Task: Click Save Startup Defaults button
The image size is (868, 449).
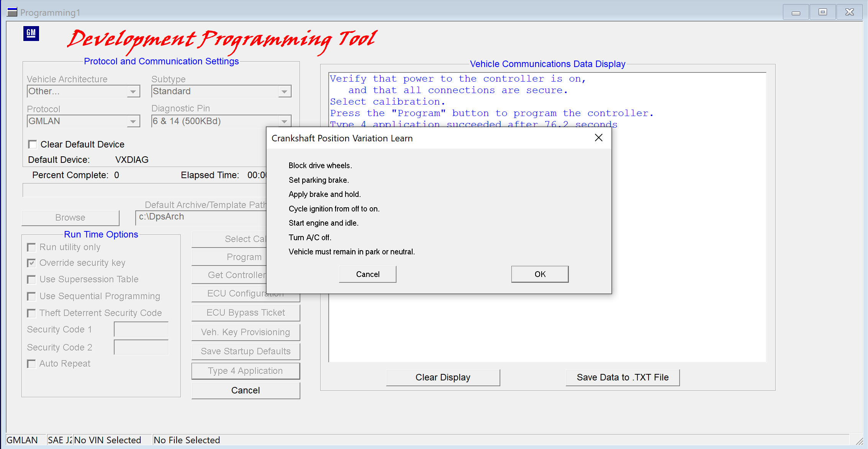Action: click(x=246, y=351)
